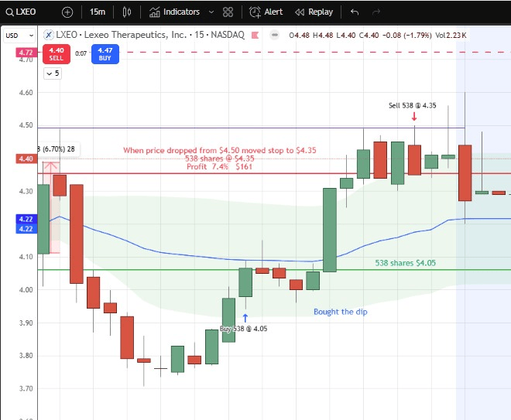Click the blue buy arrow marker

(245, 318)
